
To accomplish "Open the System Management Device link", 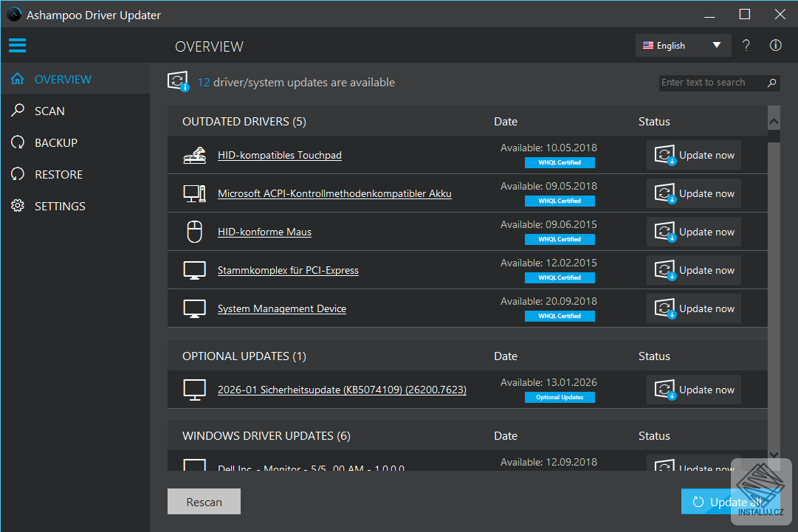I will tap(282, 308).
